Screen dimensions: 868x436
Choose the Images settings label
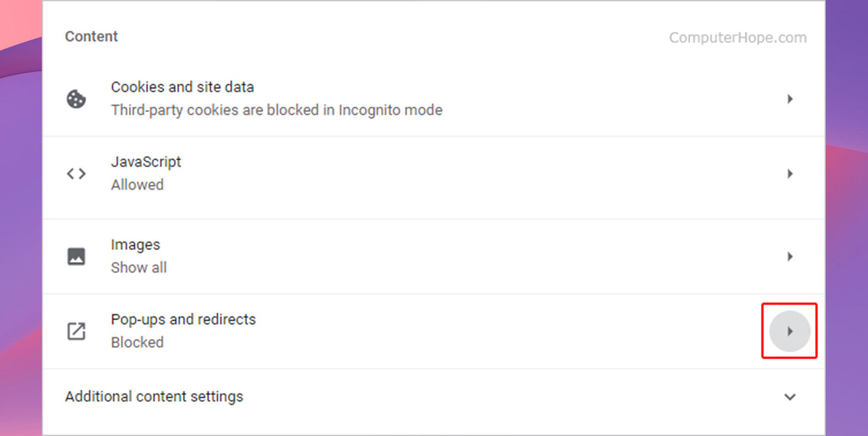click(x=135, y=245)
